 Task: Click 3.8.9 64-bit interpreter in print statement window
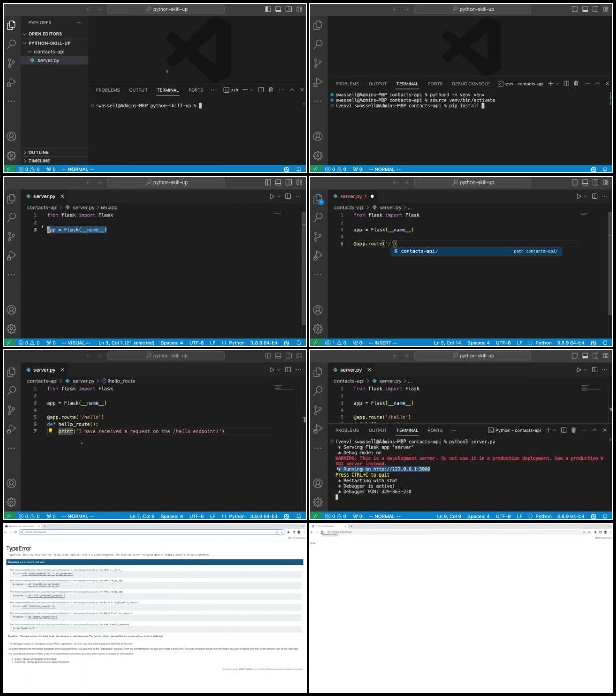264,516
